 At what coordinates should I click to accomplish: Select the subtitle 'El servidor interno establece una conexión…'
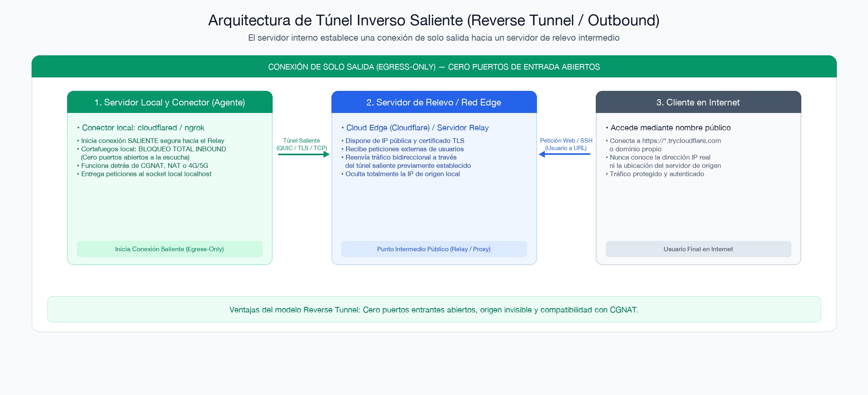tap(434, 38)
